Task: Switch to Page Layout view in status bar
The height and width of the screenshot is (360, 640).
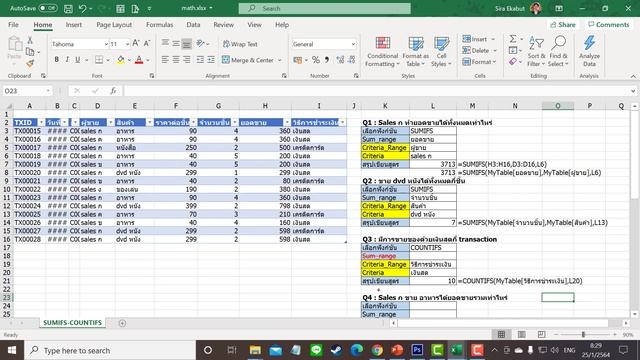Action: (x=521, y=334)
